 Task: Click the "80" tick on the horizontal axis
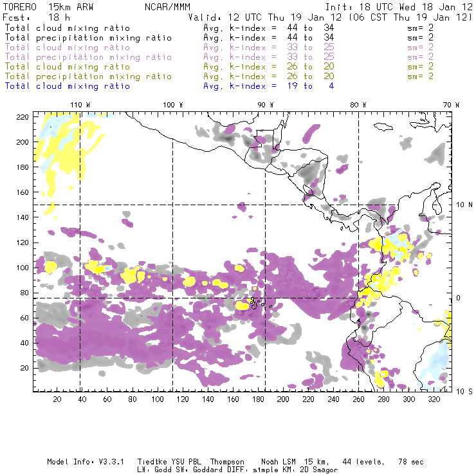(x=133, y=399)
